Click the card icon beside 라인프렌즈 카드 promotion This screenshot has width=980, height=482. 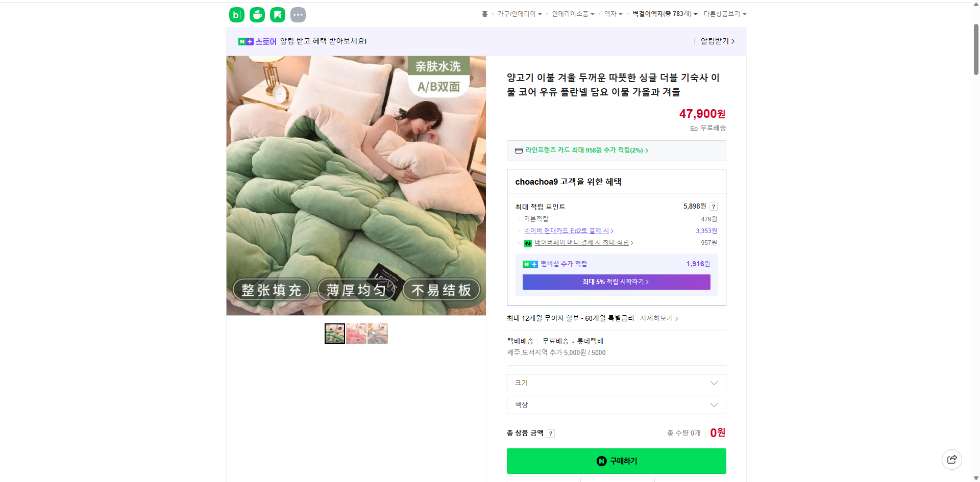click(x=518, y=150)
